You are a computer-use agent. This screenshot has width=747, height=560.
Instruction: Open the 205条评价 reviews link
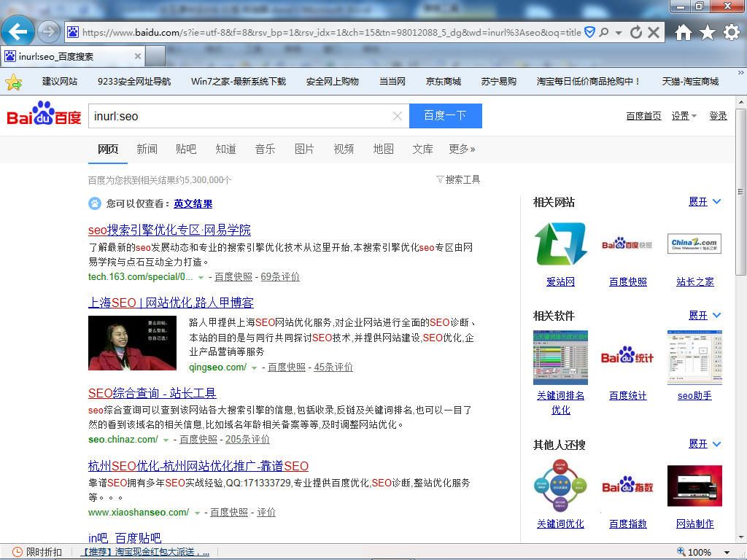click(247, 440)
